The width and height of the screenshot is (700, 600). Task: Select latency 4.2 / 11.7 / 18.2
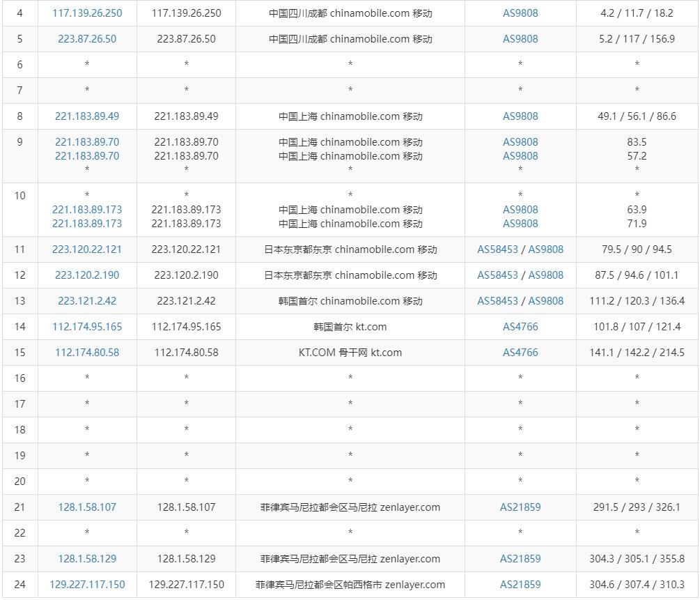(x=637, y=13)
